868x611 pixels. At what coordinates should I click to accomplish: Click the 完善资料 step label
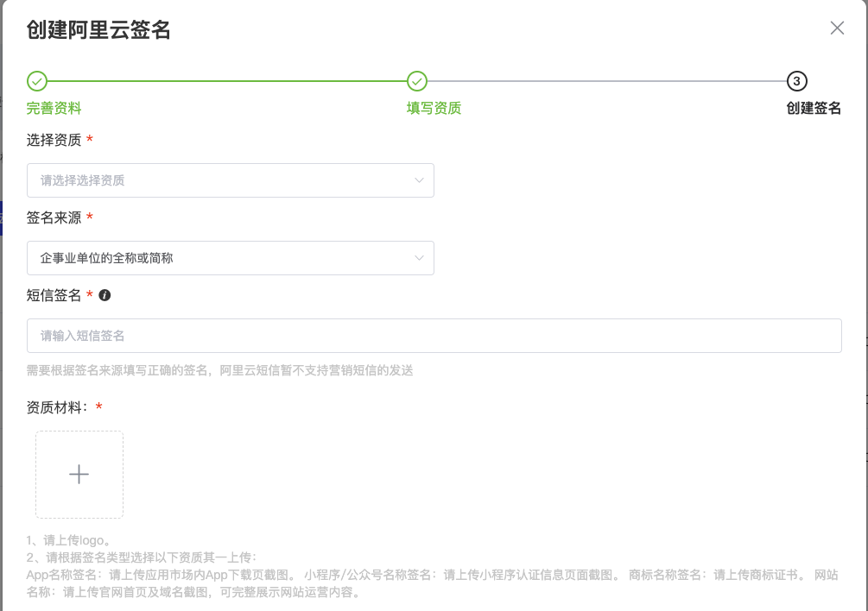coord(54,108)
